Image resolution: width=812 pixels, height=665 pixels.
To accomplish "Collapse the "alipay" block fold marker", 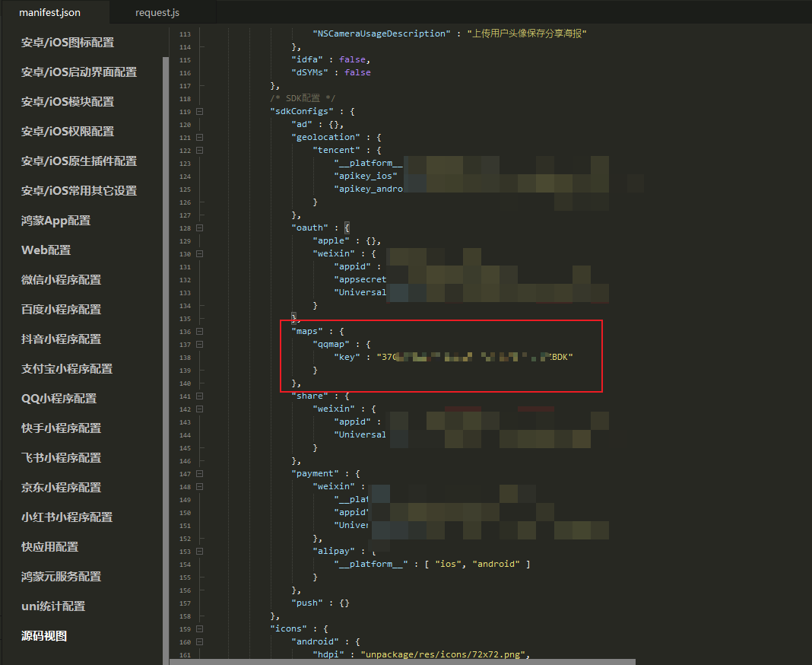I will (200, 551).
